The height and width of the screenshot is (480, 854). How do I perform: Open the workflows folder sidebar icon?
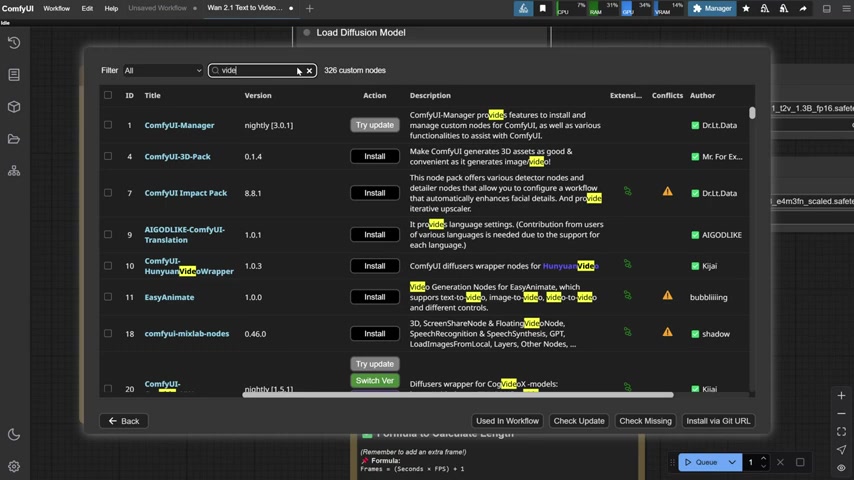14,139
